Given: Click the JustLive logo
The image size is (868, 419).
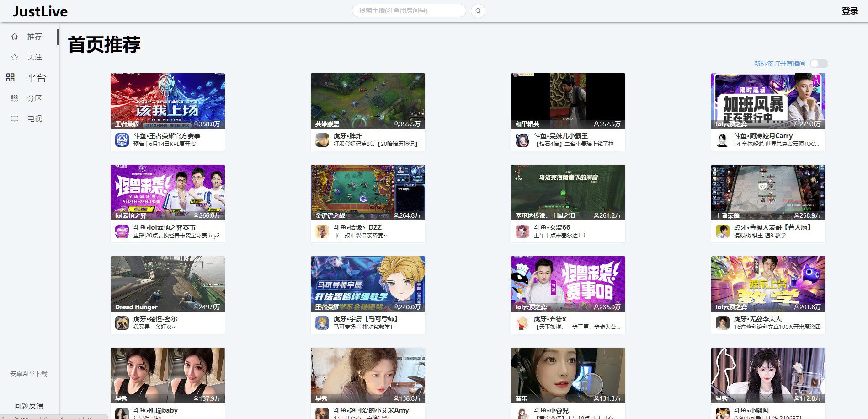Looking at the screenshot, I should 39,11.
